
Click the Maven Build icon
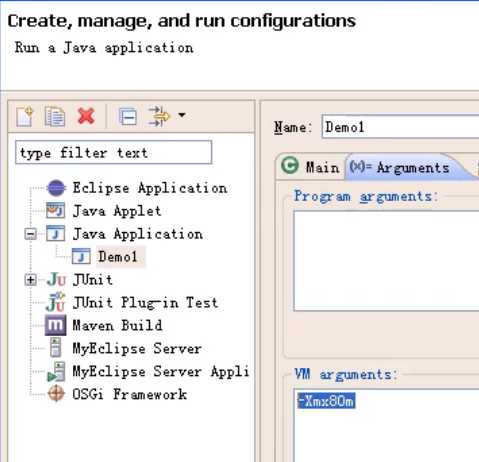[56, 325]
